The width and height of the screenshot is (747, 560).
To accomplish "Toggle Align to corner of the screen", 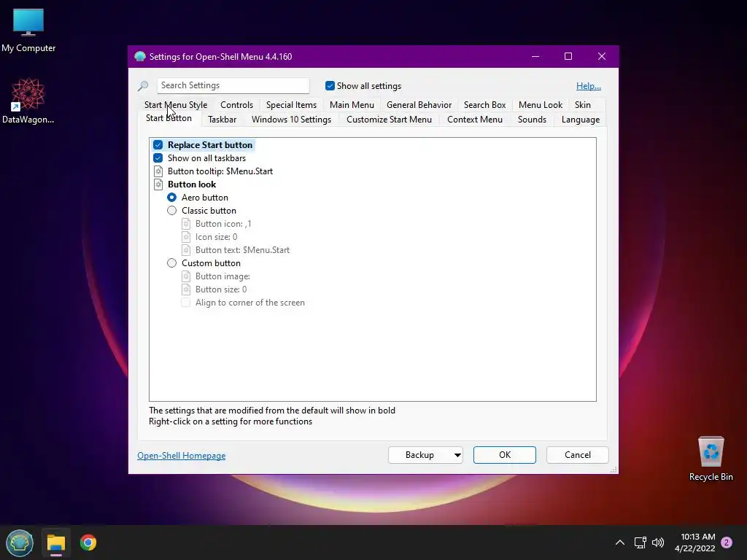I will click(186, 303).
